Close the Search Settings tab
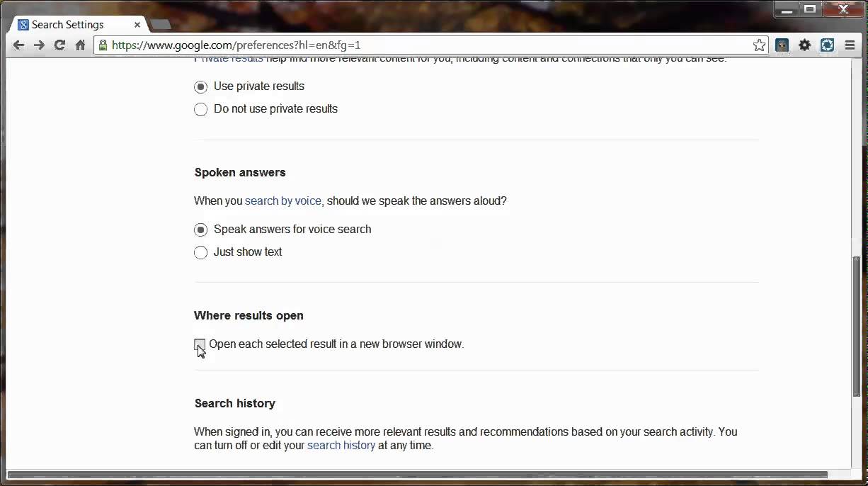868x486 pixels. [x=136, y=25]
